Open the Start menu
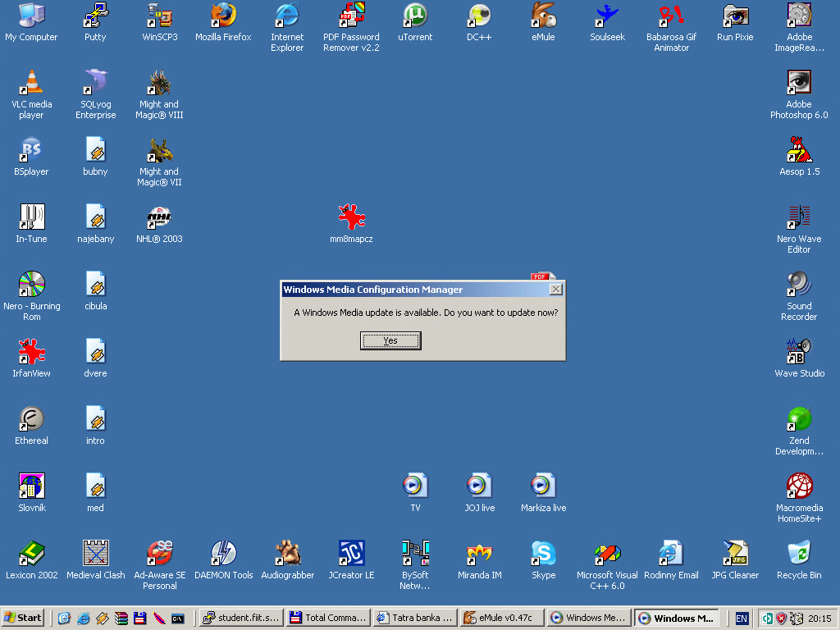This screenshot has height=630, width=840. pyautogui.click(x=24, y=618)
